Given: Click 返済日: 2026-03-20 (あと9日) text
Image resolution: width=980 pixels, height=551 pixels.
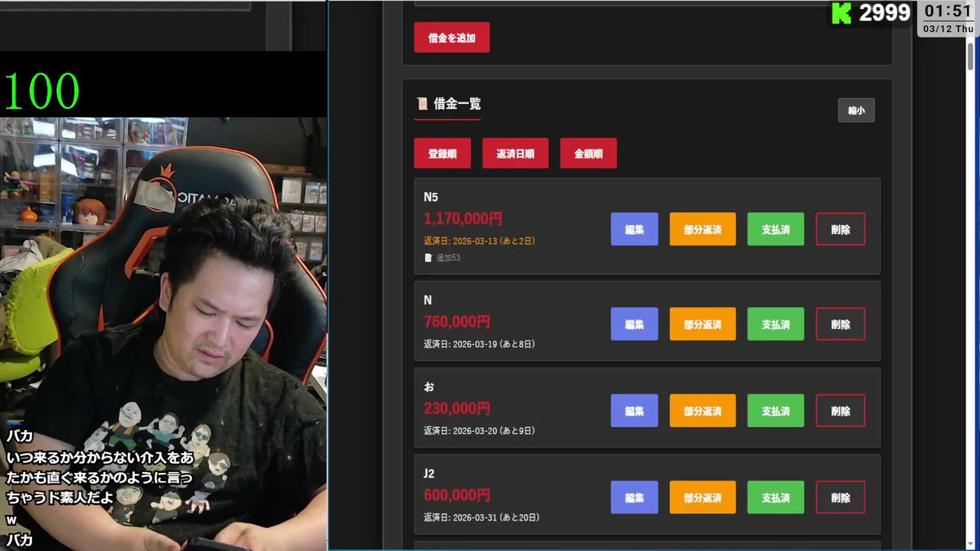Looking at the screenshot, I should tap(479, 430).
